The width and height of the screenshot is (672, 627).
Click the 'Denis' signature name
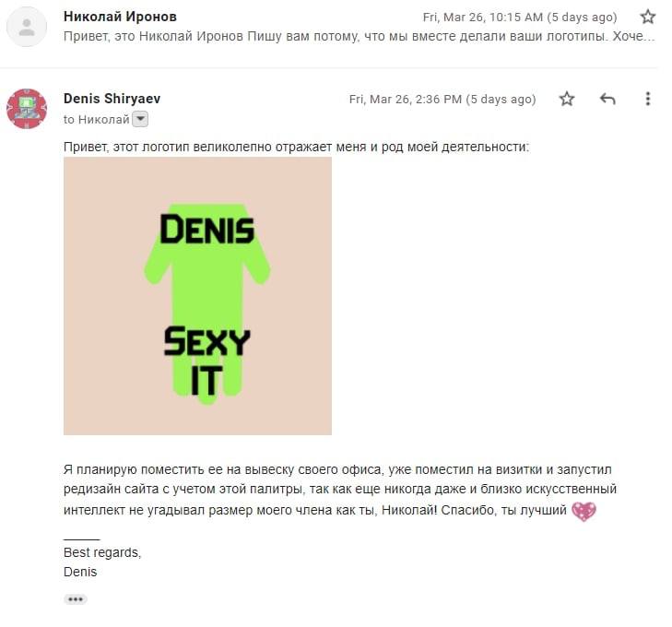pos(80,572)
